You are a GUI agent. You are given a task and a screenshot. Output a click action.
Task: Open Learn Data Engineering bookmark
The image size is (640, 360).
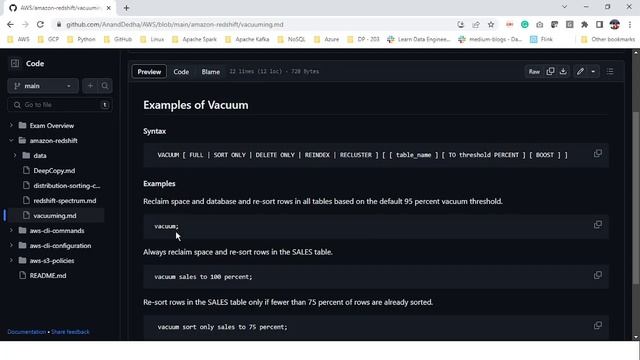(x=418, y=39)
